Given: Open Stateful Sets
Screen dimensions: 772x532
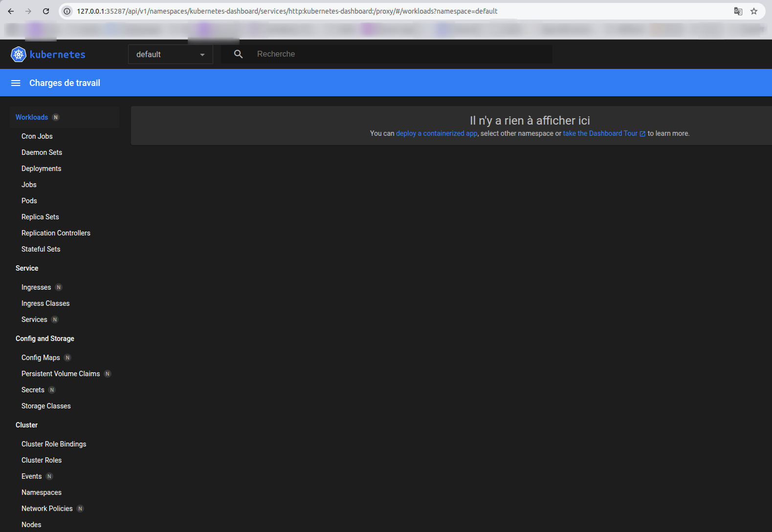Looking at the screenshot, I should 41,249.
